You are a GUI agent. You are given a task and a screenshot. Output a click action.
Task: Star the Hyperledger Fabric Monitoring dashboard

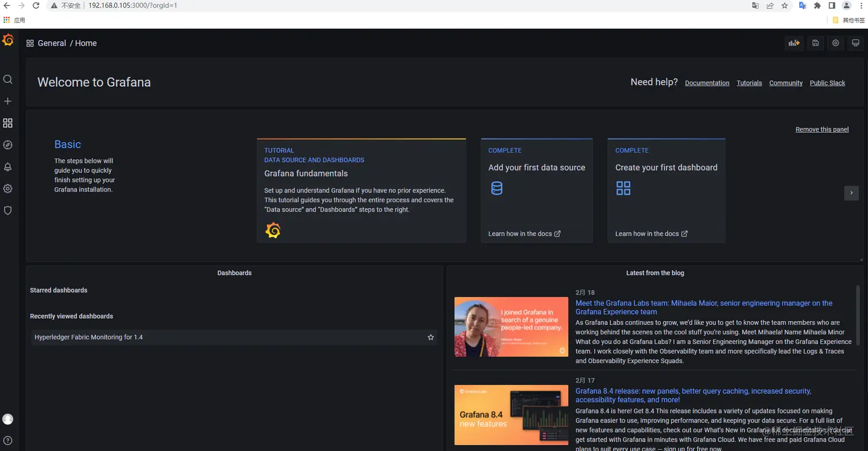(431, 337)
